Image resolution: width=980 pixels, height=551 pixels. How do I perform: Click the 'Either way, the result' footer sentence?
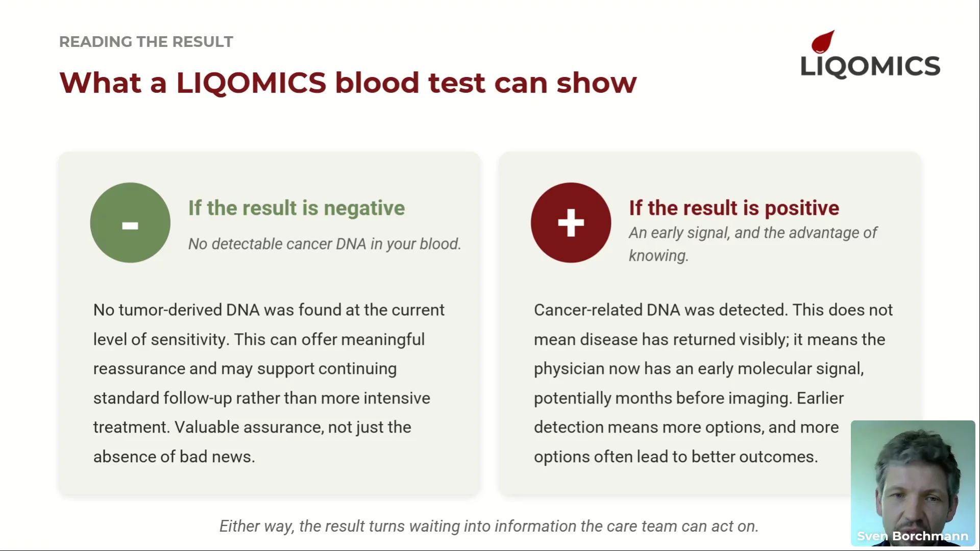[489, 526]
